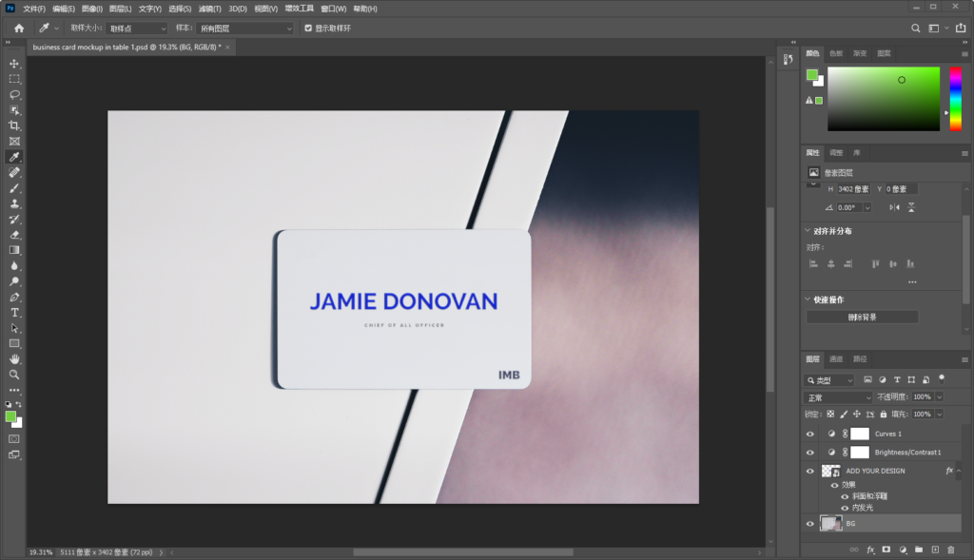The width and height of the screenshot is (974, 560).
Task: Click the Home icon in options bar
Action: point(19,28)
